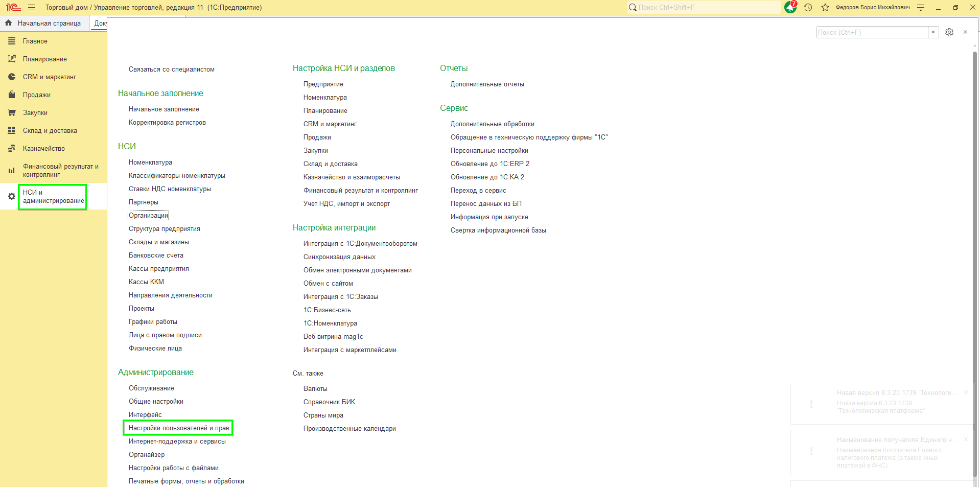Open Структура предприятия
980x487 pixels.
[165, 229]
